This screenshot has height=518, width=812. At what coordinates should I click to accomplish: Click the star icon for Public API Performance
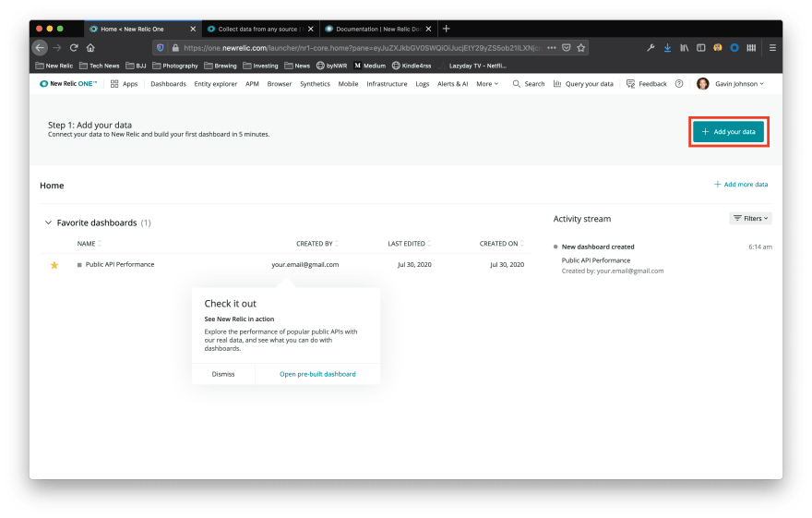(54, 265)
